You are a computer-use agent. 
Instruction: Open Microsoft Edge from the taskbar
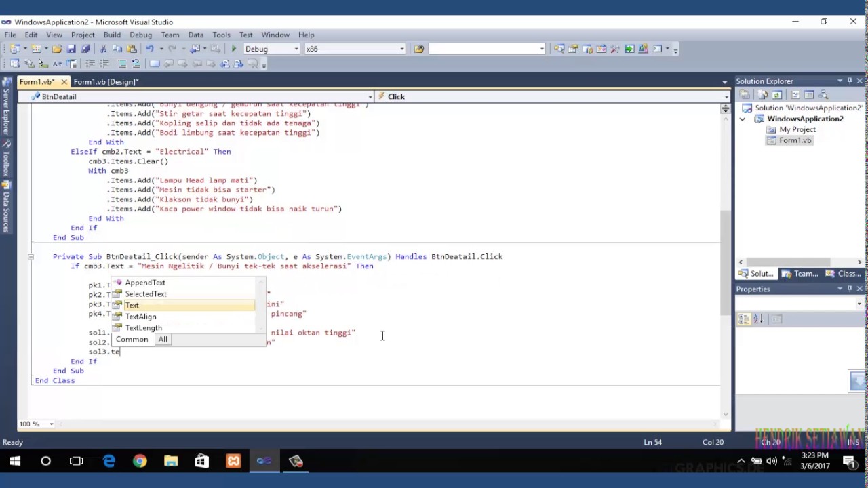(x=109, y=462)
